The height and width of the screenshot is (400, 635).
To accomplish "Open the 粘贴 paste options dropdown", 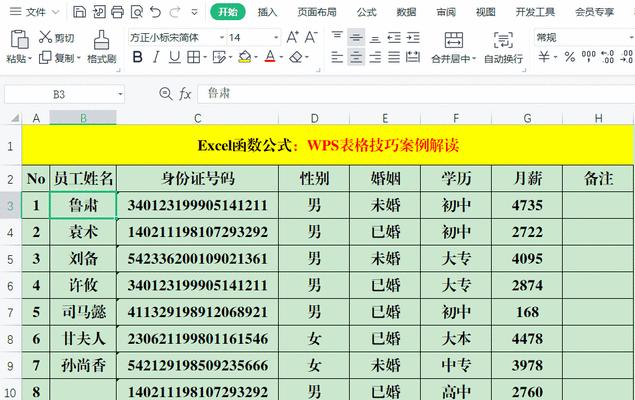I will [x=30, y=59].
